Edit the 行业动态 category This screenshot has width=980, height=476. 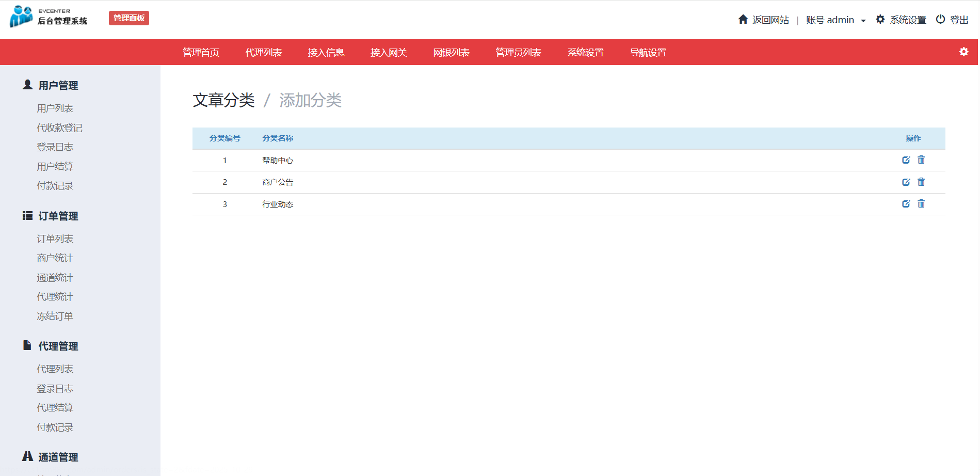pyautogui.click(x=906, y=204)
